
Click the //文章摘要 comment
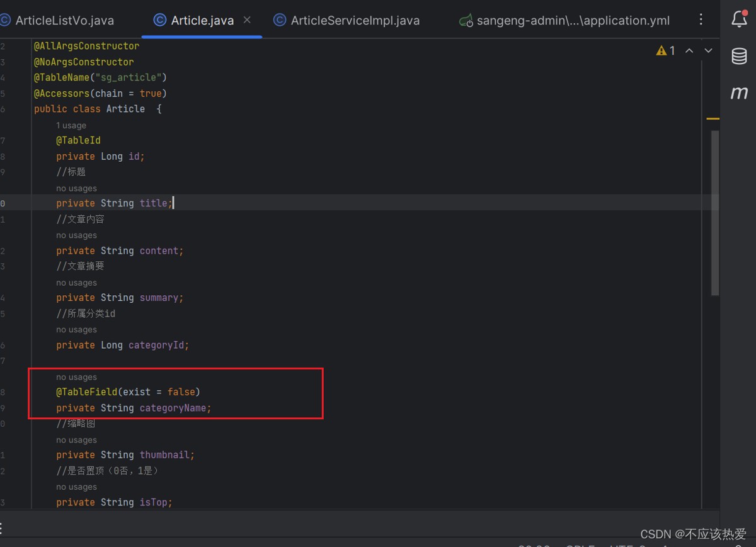pos(80,266)
